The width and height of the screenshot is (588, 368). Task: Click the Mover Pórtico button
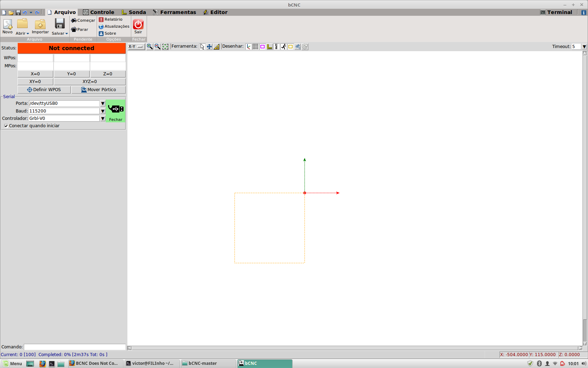pyautogui.click(x=98, y=90)
